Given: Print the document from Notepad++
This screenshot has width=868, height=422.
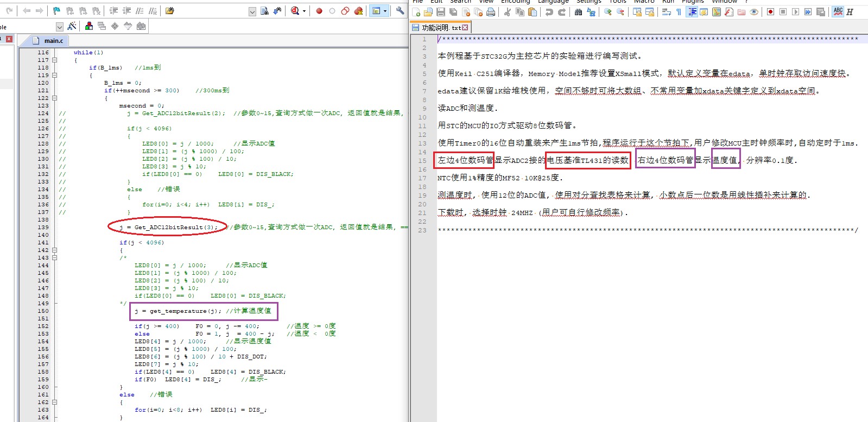Looking at the screenshot, I should click(491, 12).
